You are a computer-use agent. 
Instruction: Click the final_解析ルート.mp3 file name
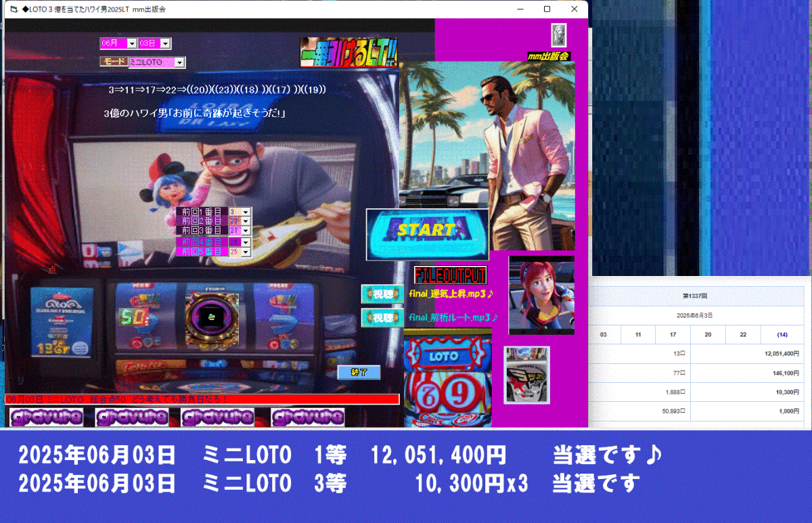(453, 317)
